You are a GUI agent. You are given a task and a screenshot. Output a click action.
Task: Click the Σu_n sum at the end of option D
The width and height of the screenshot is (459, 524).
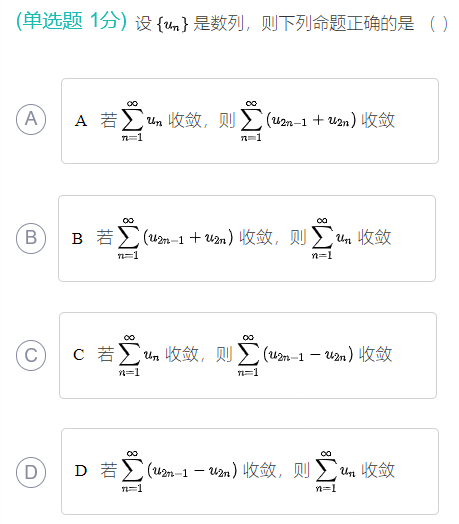(335, 471)
